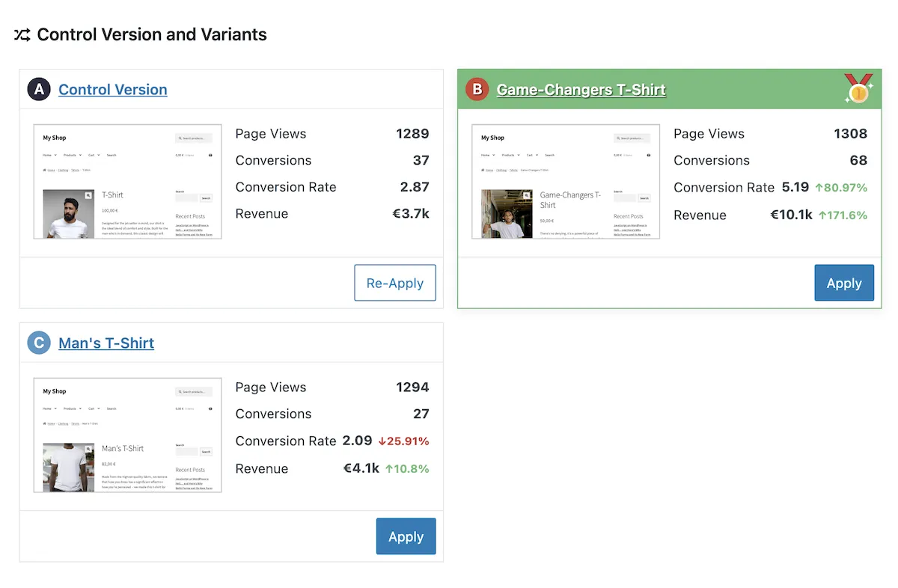This screenshot has width=898, height=588.
Task: Click variant B revenue €10.1k
Action: [792, 215]
